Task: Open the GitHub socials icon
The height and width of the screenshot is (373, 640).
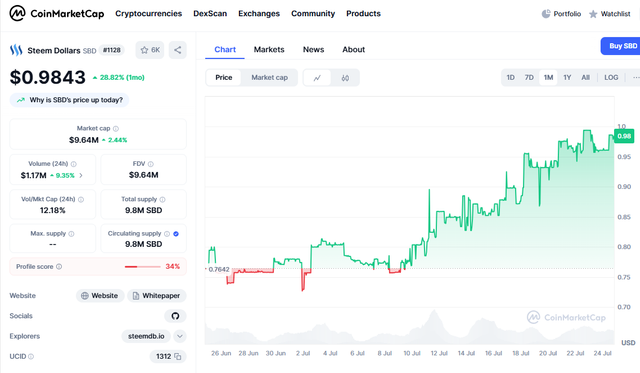Action: click(x=176, y=316)
